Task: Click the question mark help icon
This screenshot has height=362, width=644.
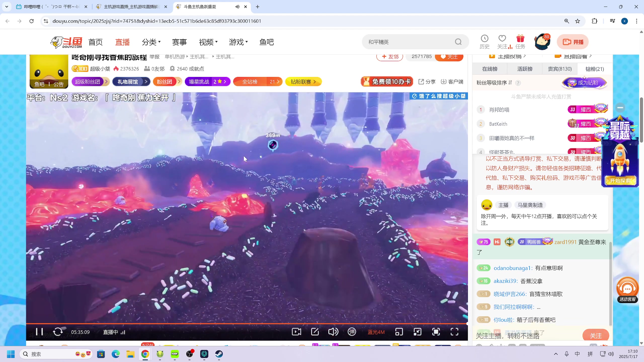Action: (x=518, y=83)
